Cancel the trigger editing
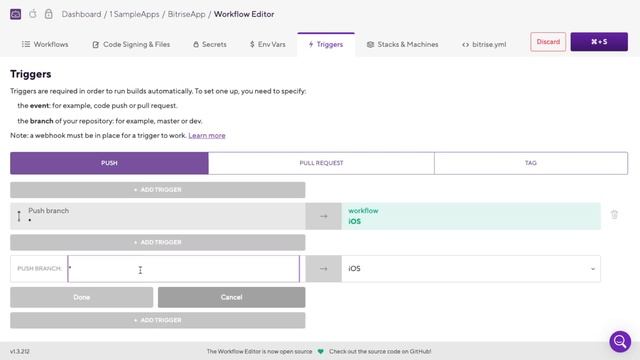640x360 pixels. (x=231, y=297)
